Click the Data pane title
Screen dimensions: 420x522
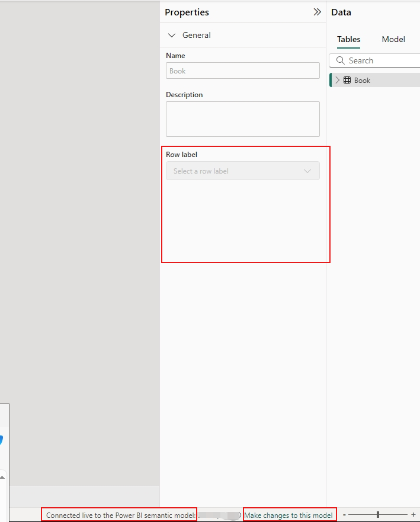pyautogui.click(x=341, y=12)
